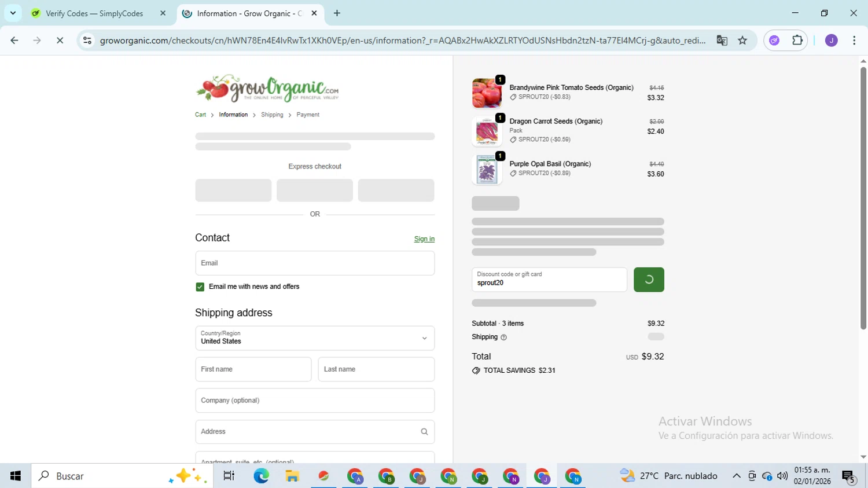Open the Windows Start menu
Viewport: 868px width, 488px height.
click(16, 476)
